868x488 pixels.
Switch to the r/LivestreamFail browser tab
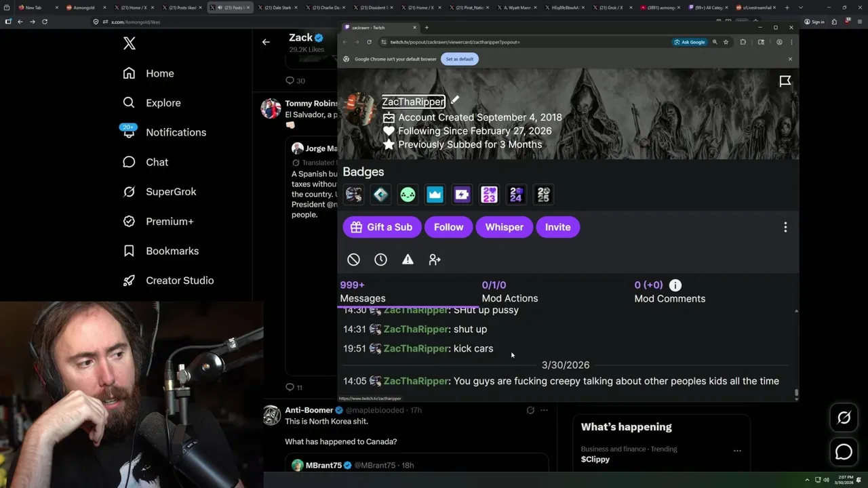click(757, 7)
